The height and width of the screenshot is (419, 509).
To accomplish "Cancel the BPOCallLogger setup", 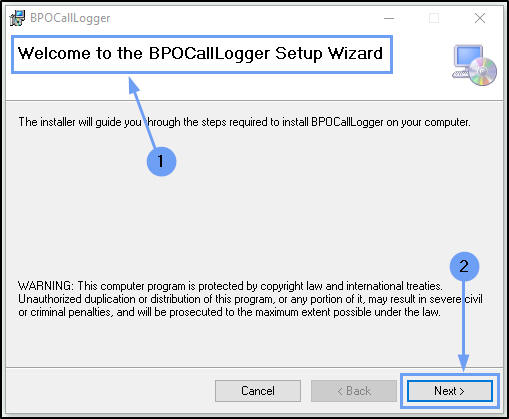I will 258,391.
